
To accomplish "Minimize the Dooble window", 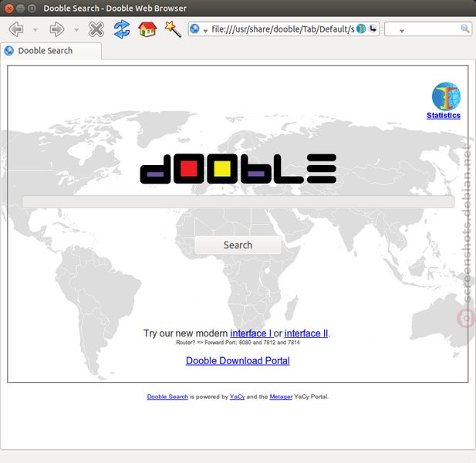I will pos(20,8).
